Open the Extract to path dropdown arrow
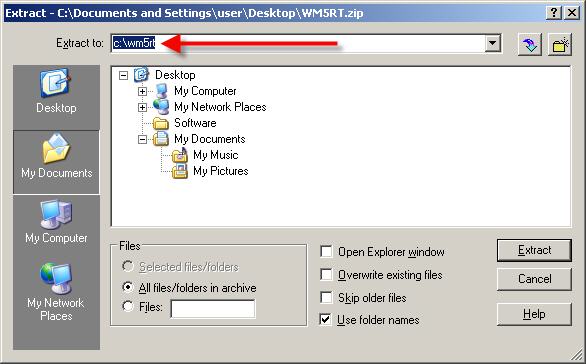The width and height of the screenshot is (586, 364). [493, 43]
